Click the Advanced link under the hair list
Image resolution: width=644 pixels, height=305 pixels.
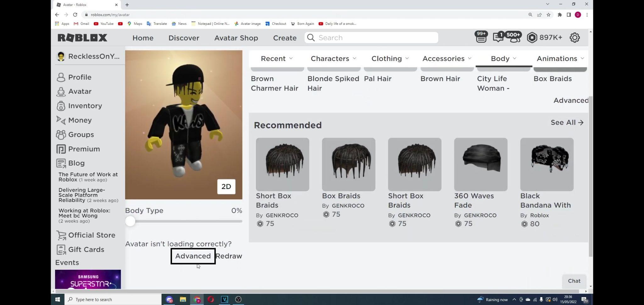point(571,100)
